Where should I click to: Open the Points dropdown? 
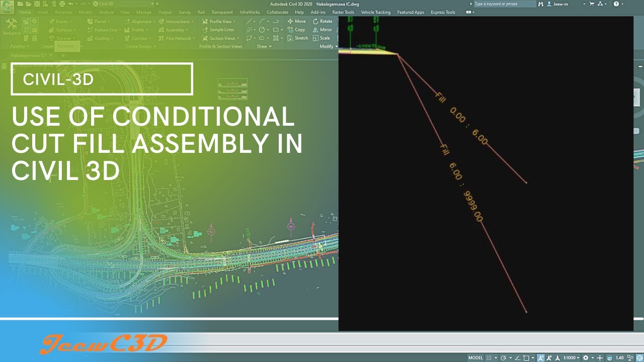(x=60, y=22)
